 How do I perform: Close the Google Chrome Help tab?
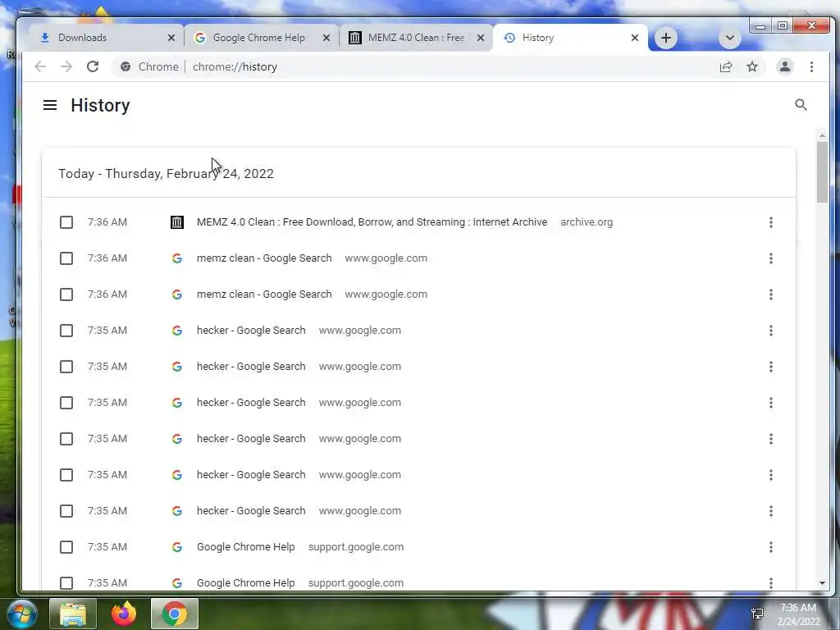tap(326, 38)
